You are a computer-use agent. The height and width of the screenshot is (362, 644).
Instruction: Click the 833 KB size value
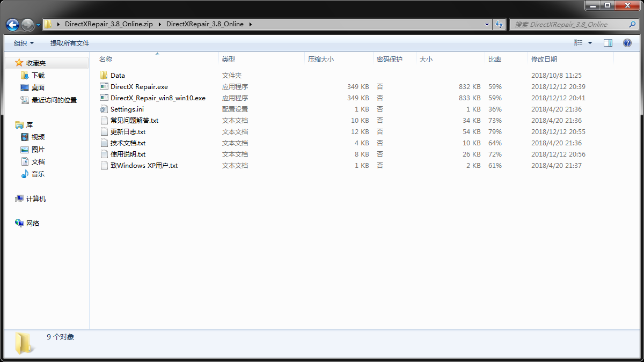[x=470, y=98]
